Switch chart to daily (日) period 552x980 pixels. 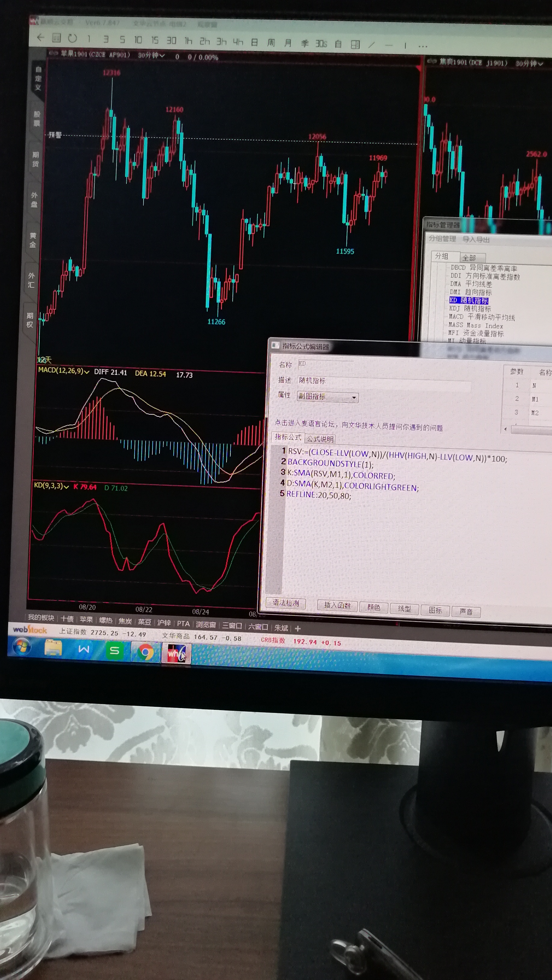(254, 42)
